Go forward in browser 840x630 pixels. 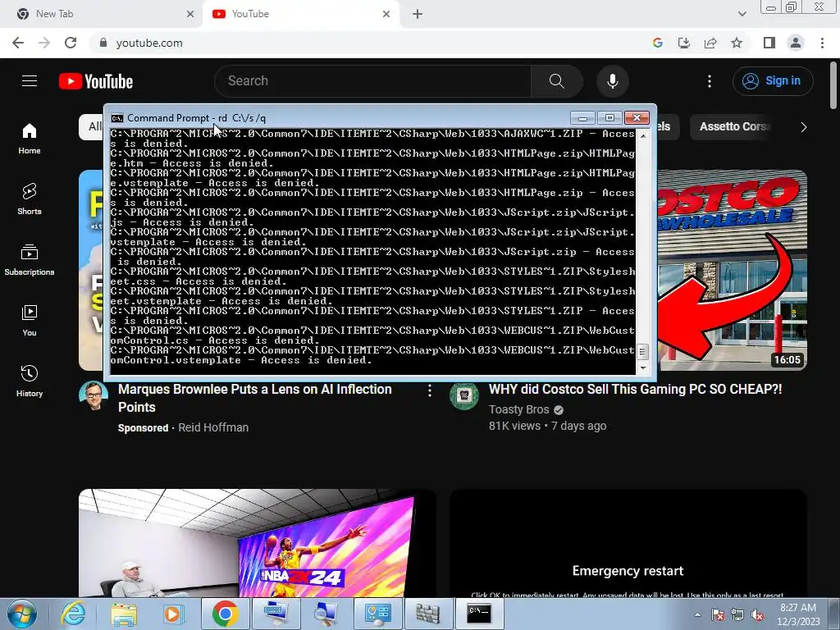[44, 43]
